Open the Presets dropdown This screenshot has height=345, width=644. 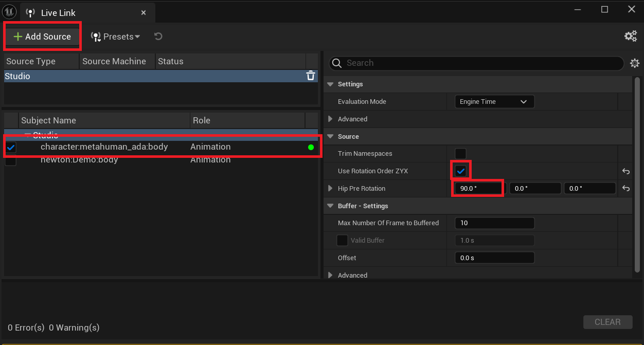115,37
